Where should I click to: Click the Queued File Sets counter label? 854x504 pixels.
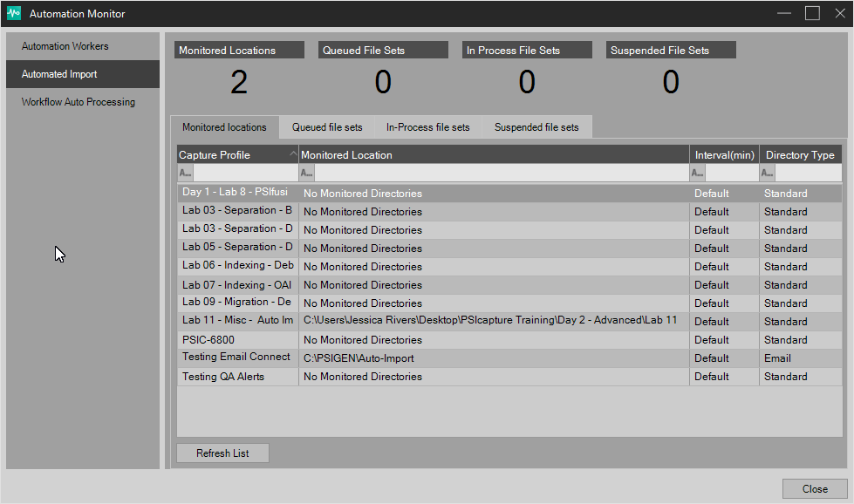383,50
